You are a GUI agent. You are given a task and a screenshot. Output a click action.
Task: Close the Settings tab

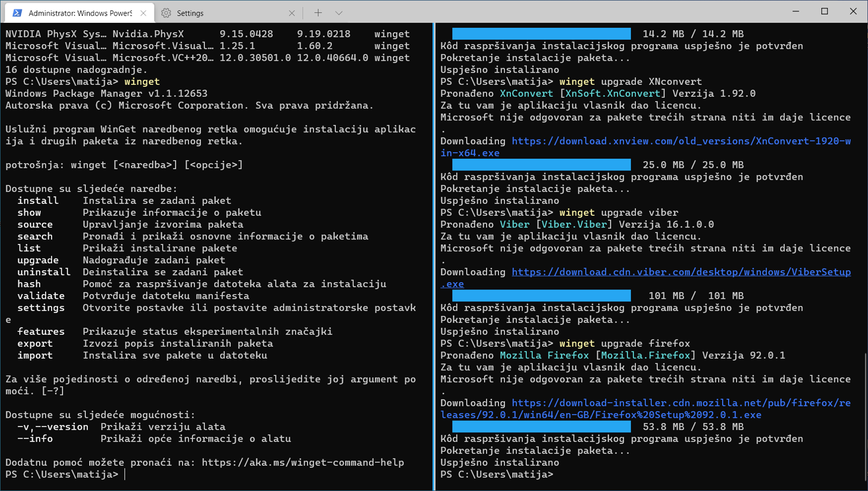pyautogui.click(x=291, y=13)
